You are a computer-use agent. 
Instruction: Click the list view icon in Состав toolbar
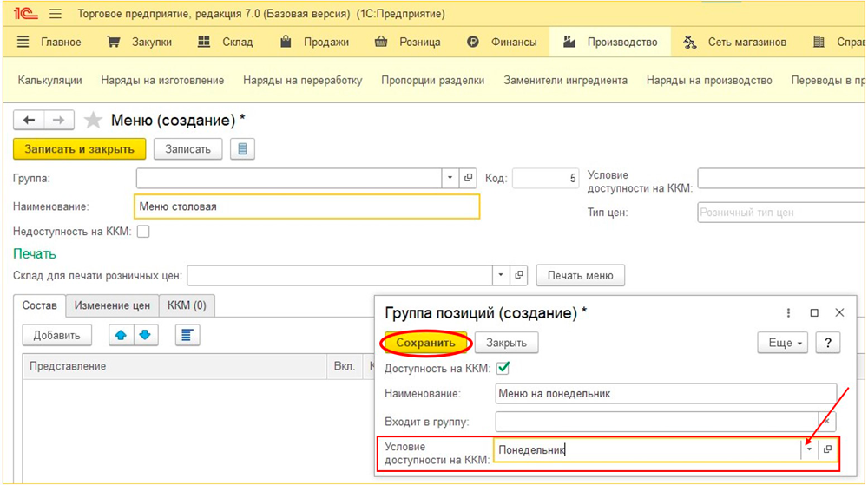pyautogui.click(x=187, y=335)
